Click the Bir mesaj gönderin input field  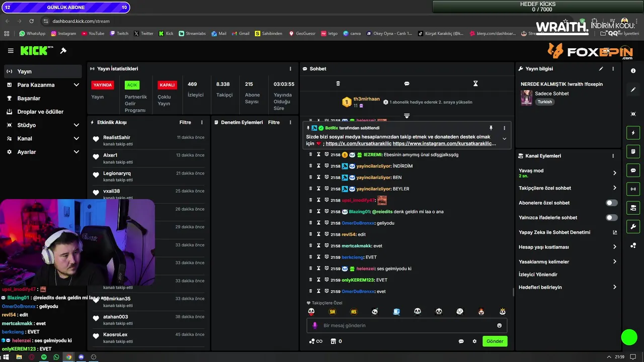coord(407,325)
